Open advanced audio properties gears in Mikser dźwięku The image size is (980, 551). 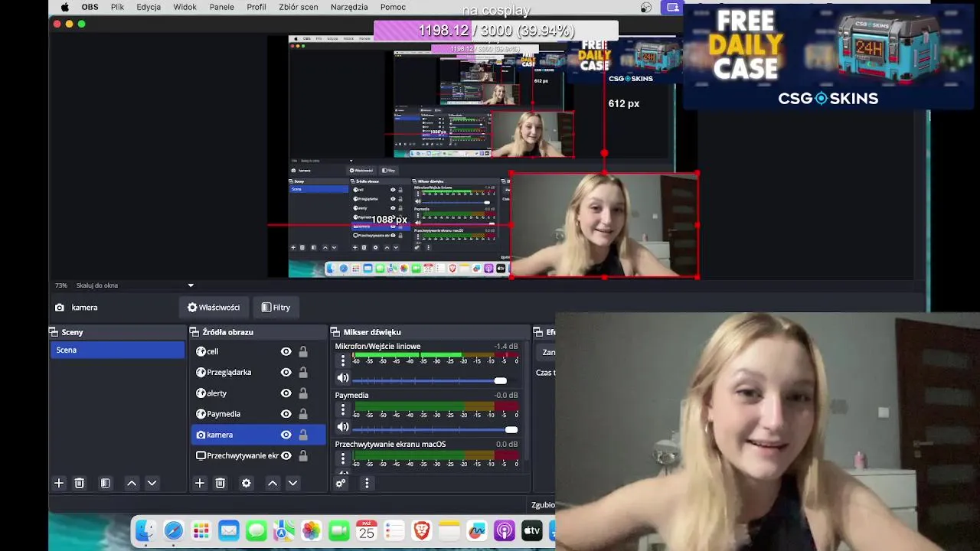(x=341, y=483)
